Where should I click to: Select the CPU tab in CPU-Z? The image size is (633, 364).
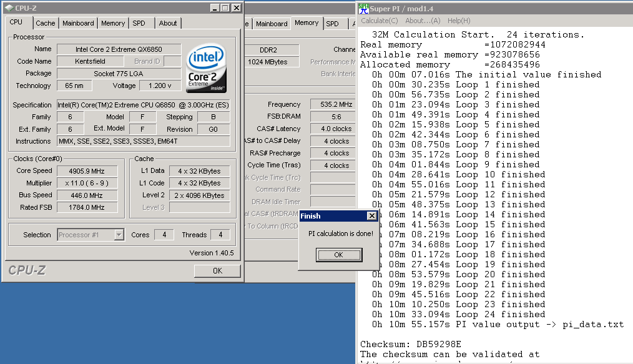(16, 22)
